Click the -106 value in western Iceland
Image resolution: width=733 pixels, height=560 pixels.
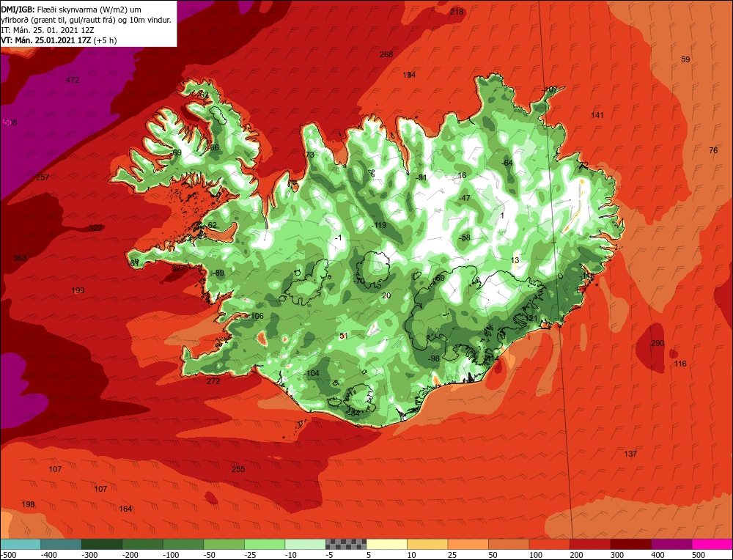coord(256,316)
